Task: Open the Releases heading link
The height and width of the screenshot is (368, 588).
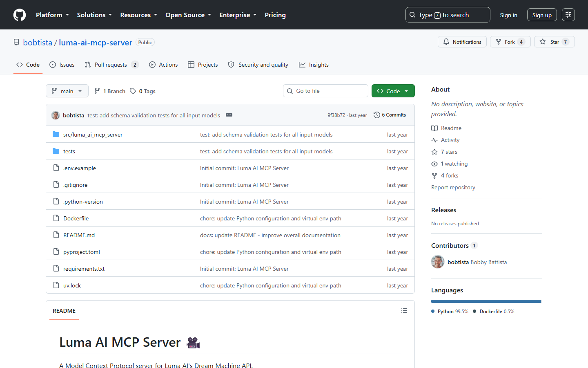Action: 444,210
